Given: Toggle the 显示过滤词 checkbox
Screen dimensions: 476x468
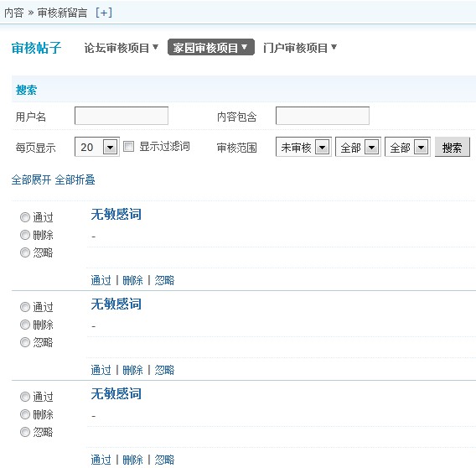Looking at the screenshot, I should (x=129, y=147).
